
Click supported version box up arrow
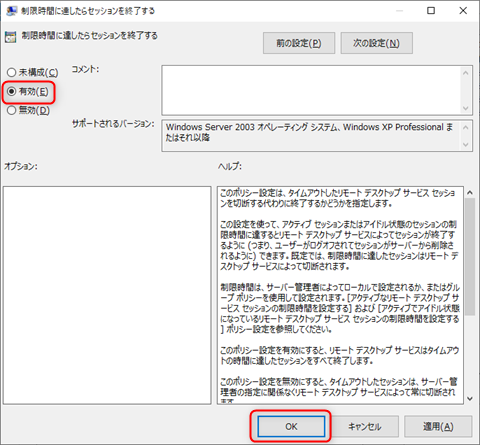[466, 127]
